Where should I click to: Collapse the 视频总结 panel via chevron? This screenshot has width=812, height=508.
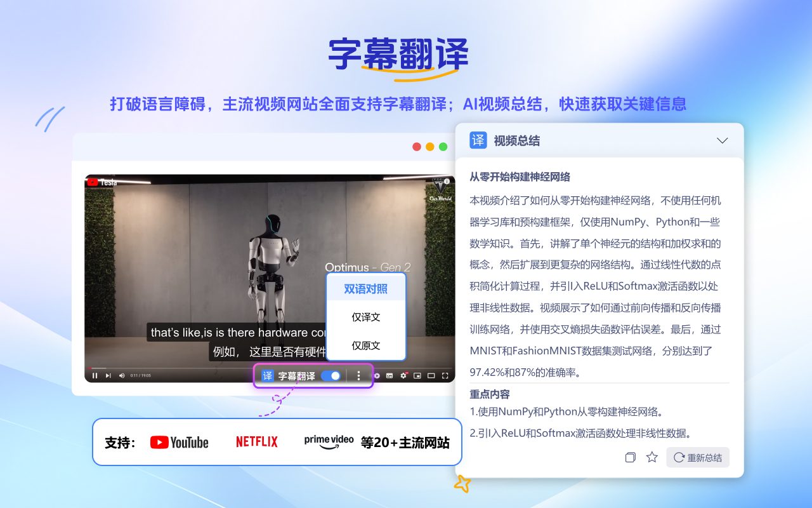pyautogui.click(x=722, y=140)
